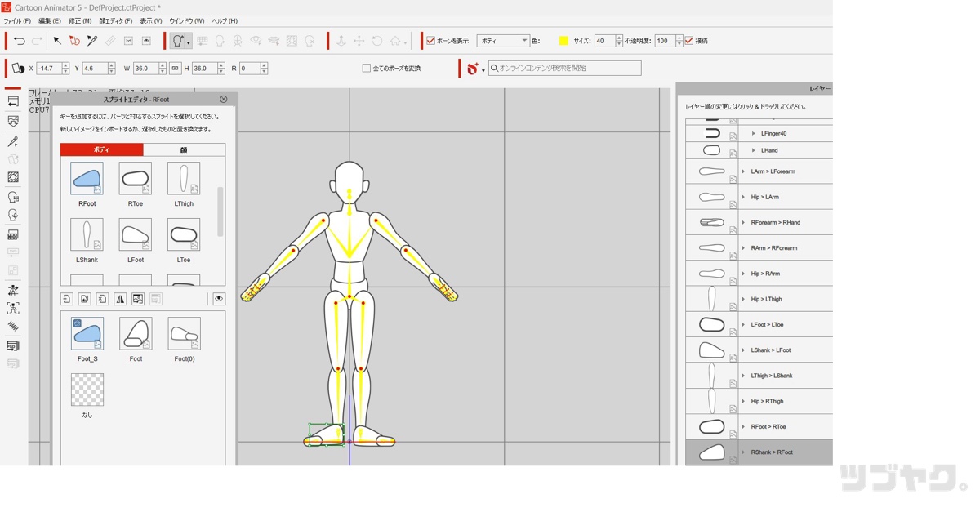The height and width of the screenshot is (521, 980).
Task: Select the red bone editing tool
Action: point(74,41)
